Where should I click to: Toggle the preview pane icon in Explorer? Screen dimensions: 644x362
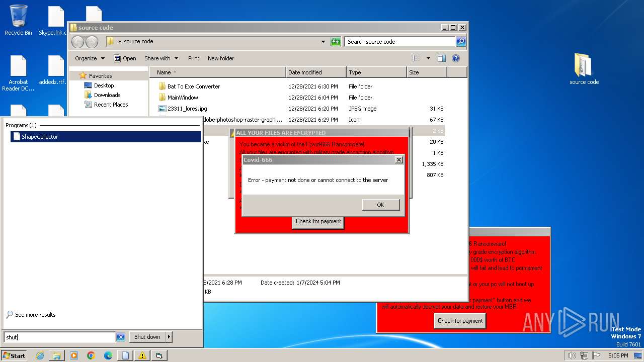click(x=441, y=58)
